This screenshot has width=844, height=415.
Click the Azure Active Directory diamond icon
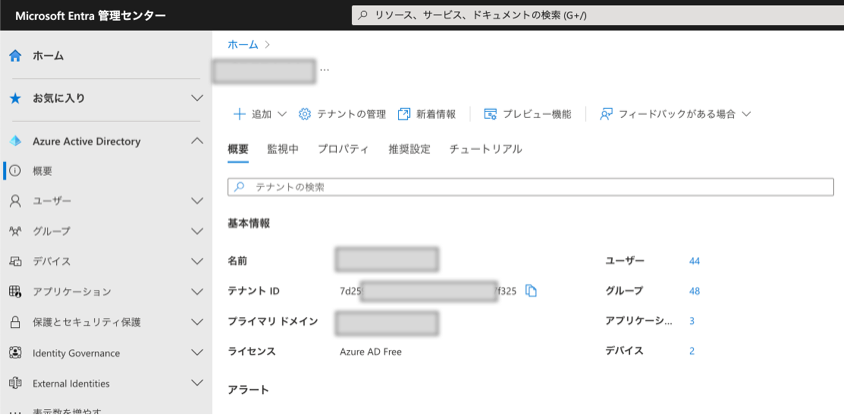tap(15, 142)
